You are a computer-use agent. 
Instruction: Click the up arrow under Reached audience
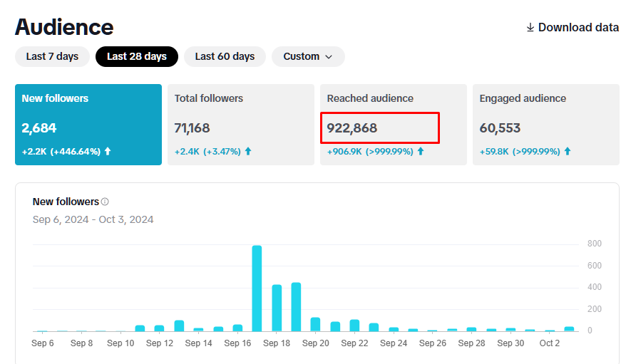(421, 152)
